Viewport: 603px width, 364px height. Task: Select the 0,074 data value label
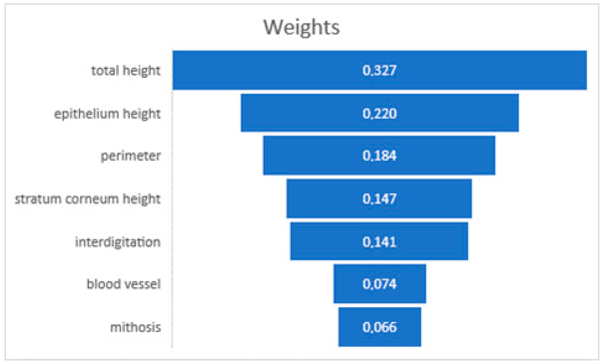coord(379,284)
